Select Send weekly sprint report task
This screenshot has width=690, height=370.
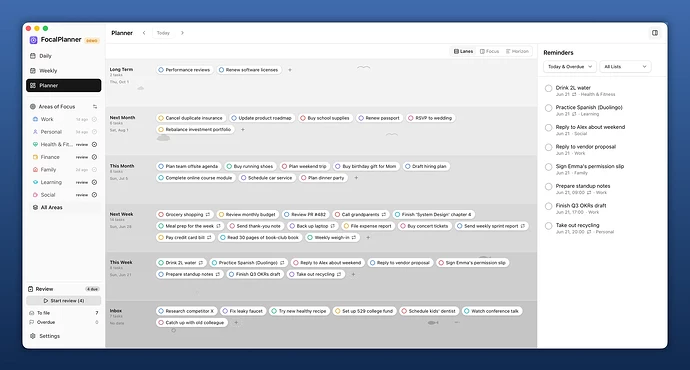(x=491, y=226)
